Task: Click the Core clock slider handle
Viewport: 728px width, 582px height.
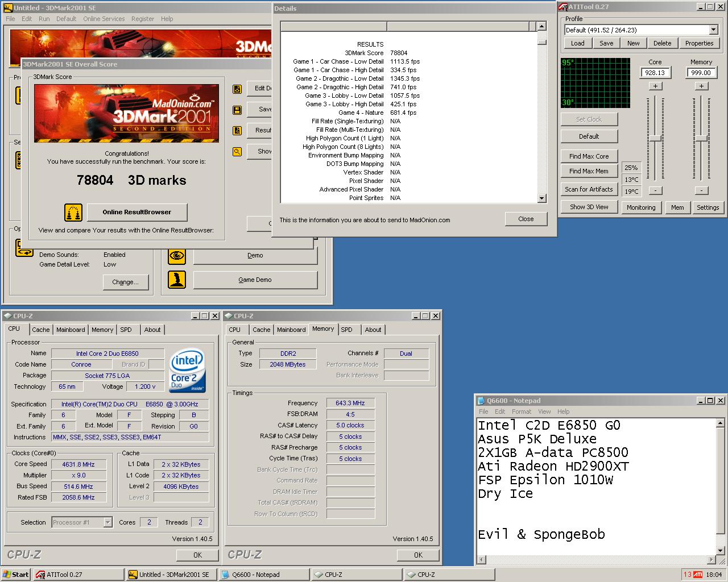Action: (x=655, y=138)
